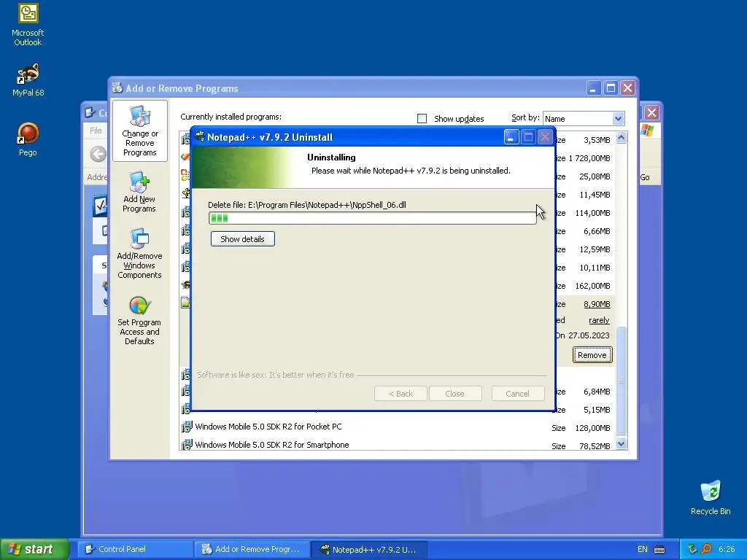Select Add New Programs sidebar icon
The height and width of the screenshot is (560, 747).
pos(139,192)
